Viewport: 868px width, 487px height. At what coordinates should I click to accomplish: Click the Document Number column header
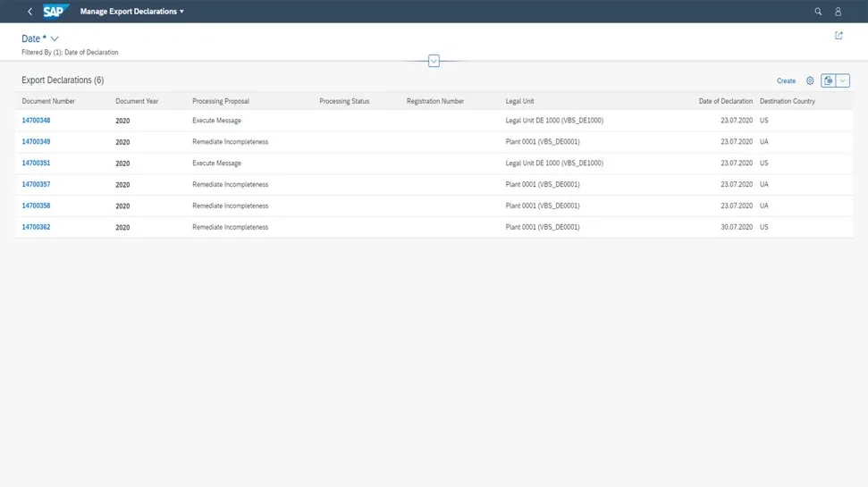click(48, 101)
